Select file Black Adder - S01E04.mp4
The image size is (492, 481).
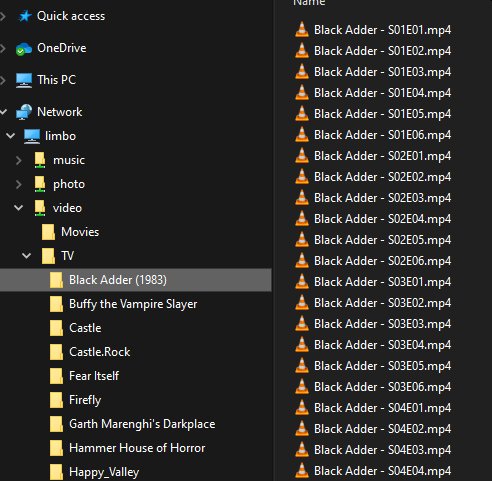382,93
